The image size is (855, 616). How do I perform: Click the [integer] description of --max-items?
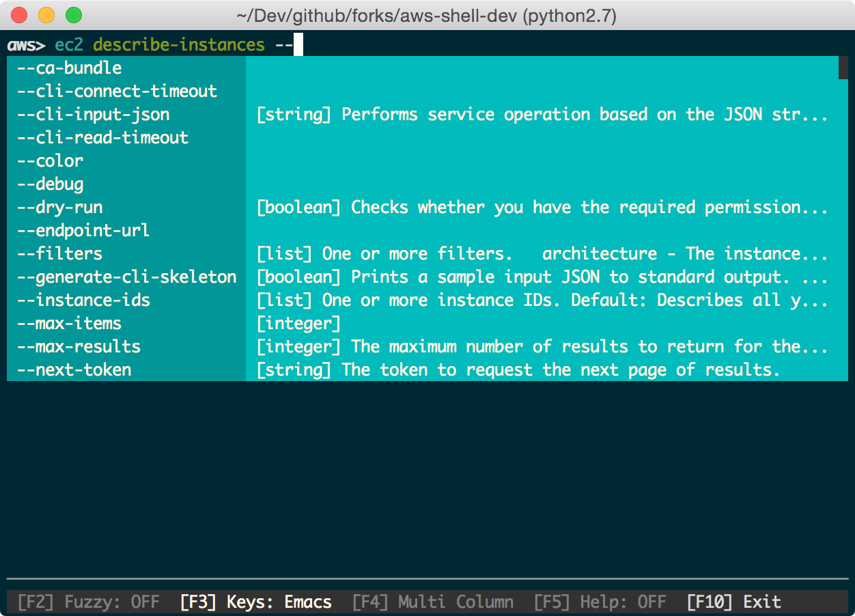(298, 323)
